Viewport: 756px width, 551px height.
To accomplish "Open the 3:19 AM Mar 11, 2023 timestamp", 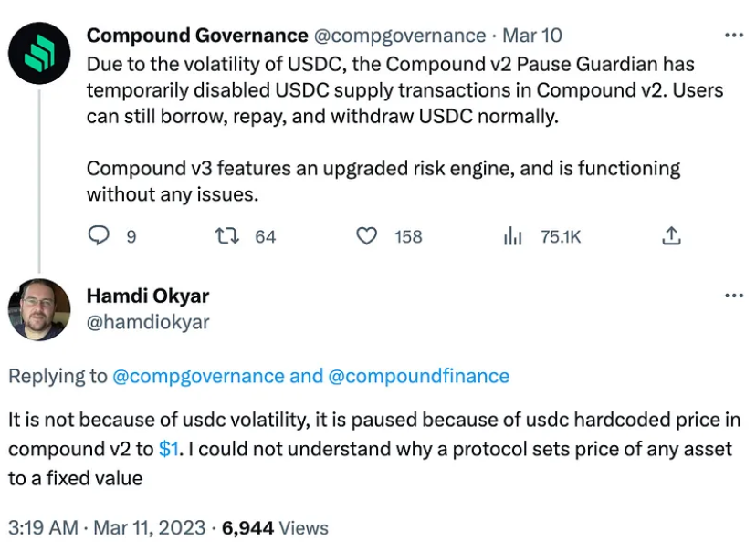I will (107, 528).
